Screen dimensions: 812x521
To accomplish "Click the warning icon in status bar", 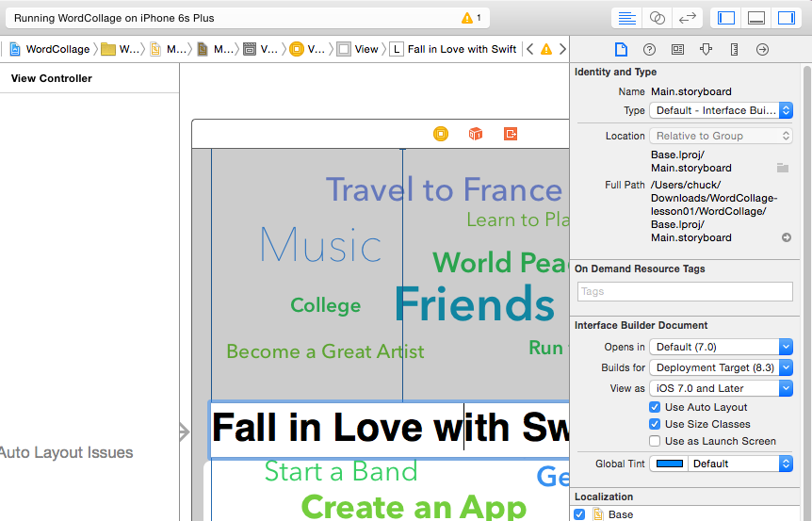I will (467, 18).
